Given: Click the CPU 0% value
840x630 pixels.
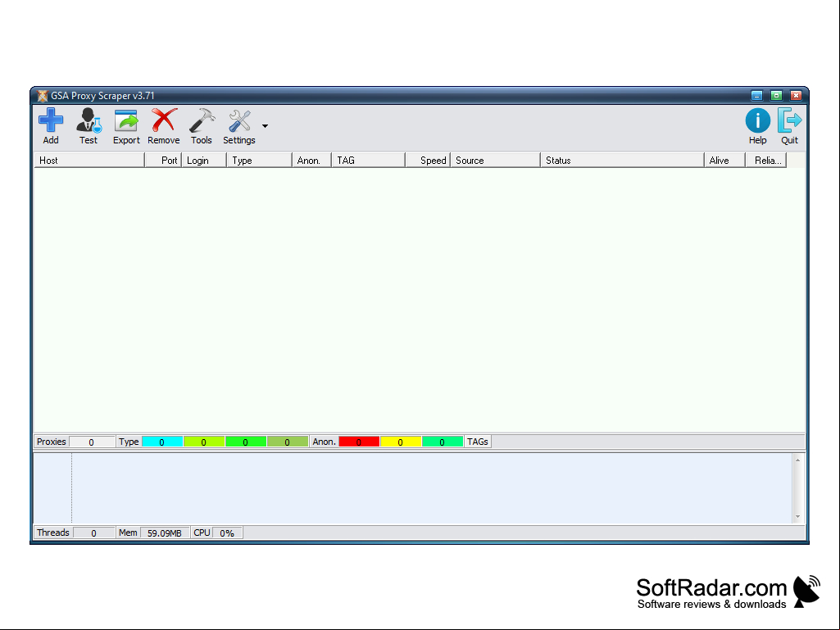Looking at the screenshot, I should [227, 533].
